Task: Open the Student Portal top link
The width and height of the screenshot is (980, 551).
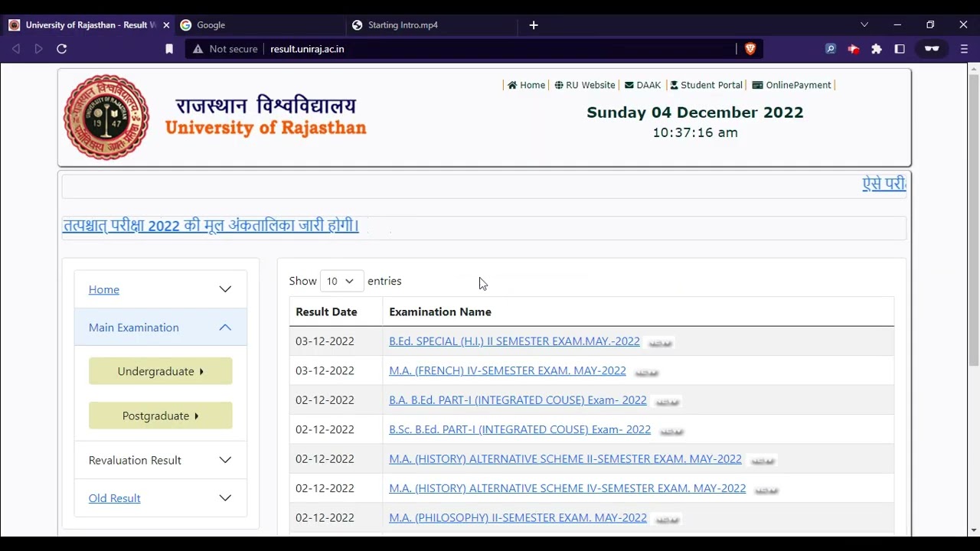Action: coord(706,85)
